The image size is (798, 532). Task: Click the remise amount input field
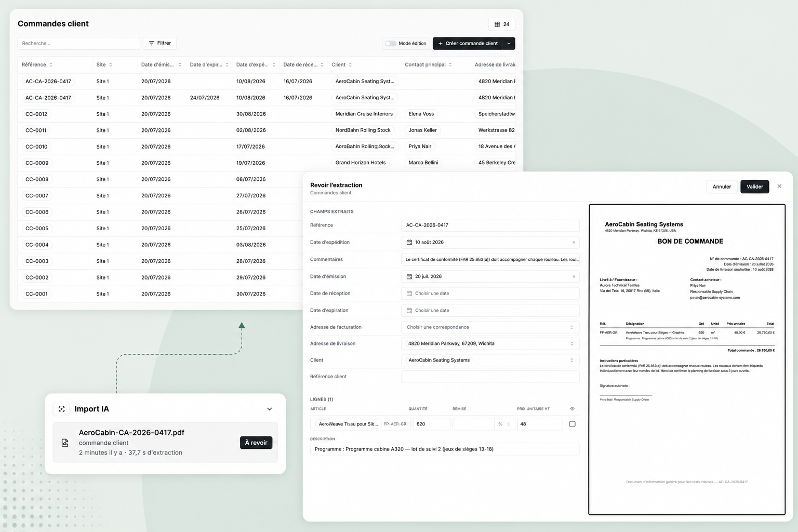tap(473, 424)
